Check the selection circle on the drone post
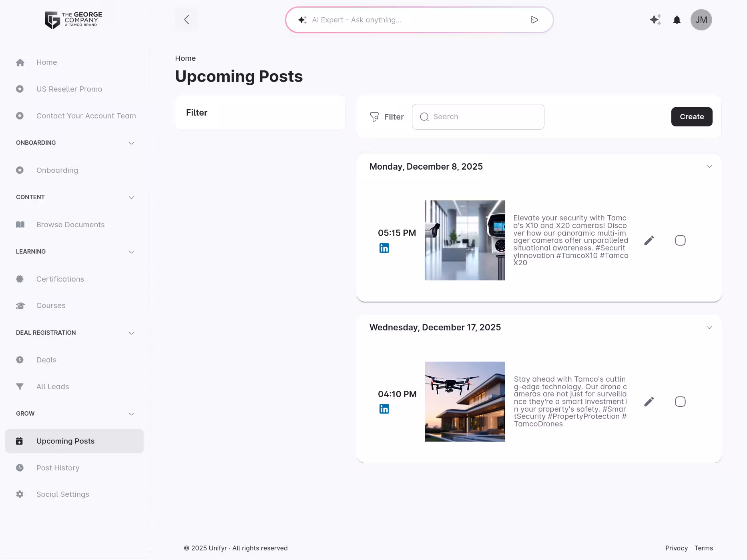This screenshot has width=747, height=560. pos(680,401)
